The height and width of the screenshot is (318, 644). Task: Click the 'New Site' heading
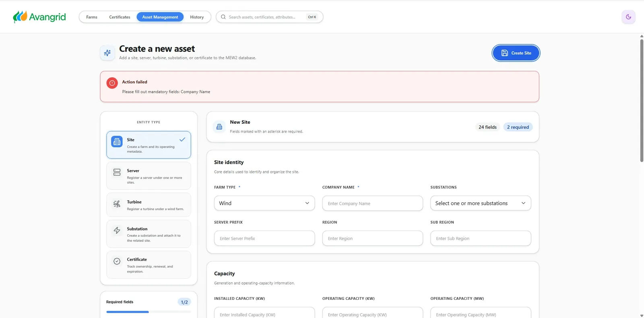[x=240, y=122]
